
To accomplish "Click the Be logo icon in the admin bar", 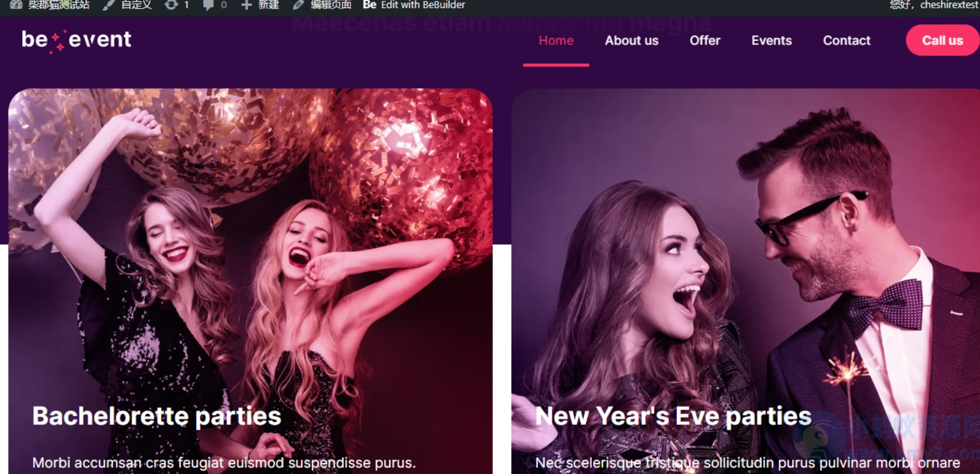I will (x=369, y=5).
